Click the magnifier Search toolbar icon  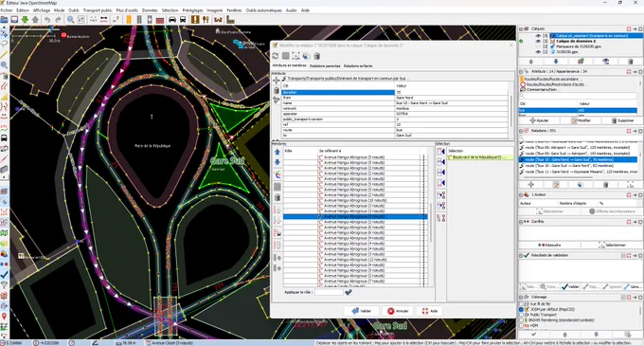click(x=71, y=19)
